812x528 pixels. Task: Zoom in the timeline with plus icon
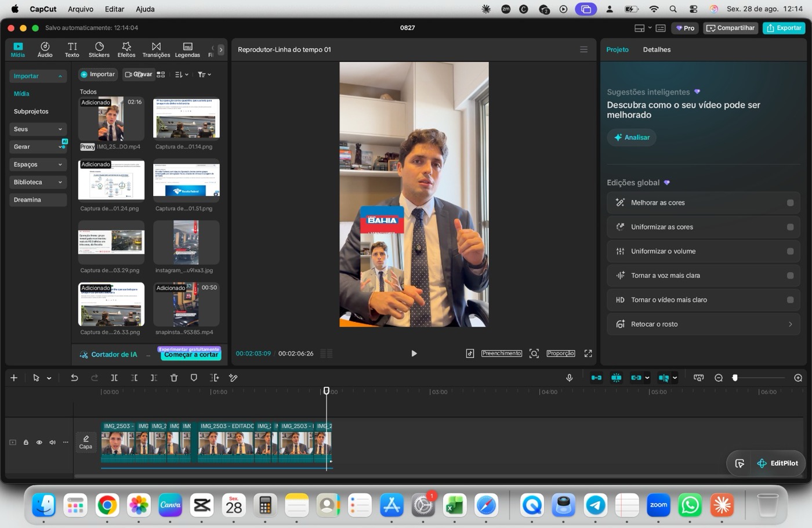pos(798,378)
